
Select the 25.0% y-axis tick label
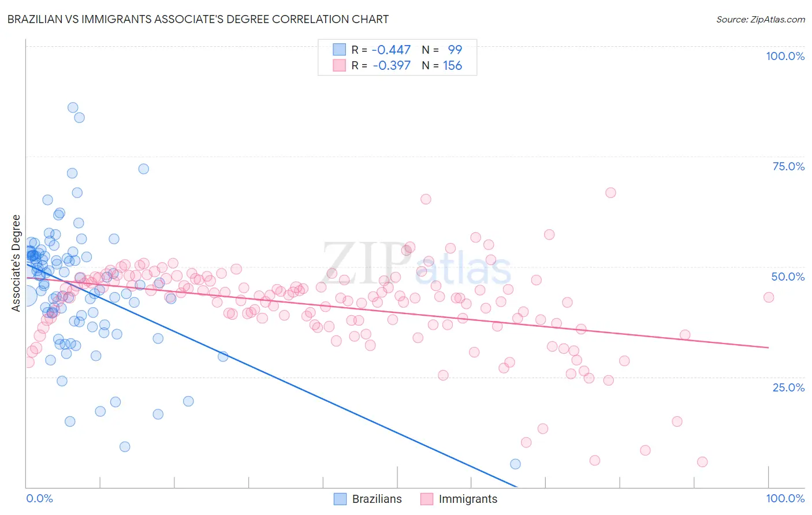point(788,387)
